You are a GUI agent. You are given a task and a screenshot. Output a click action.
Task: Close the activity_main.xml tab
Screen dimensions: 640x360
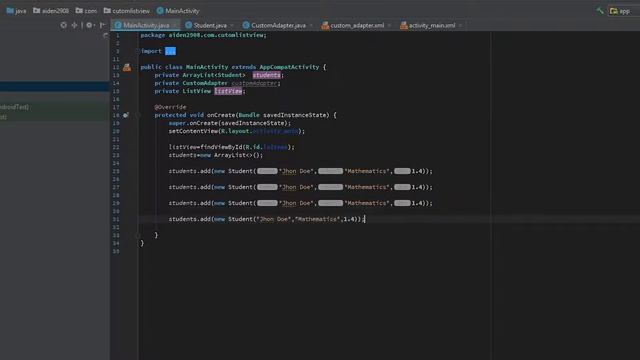tap(460, 25)
